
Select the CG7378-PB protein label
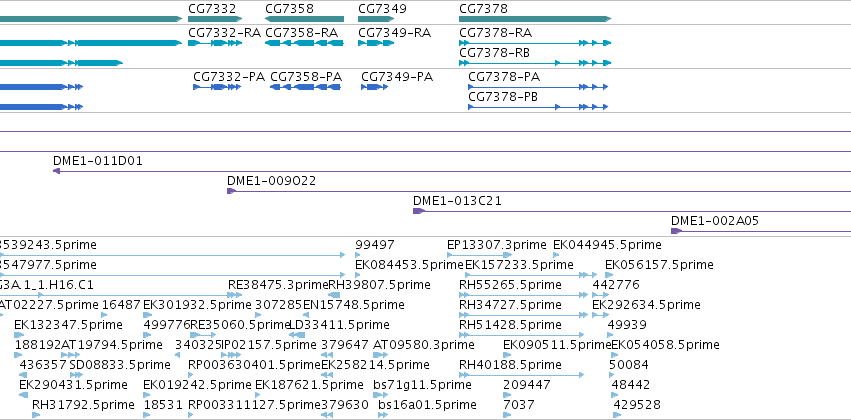tap(503, 97)
